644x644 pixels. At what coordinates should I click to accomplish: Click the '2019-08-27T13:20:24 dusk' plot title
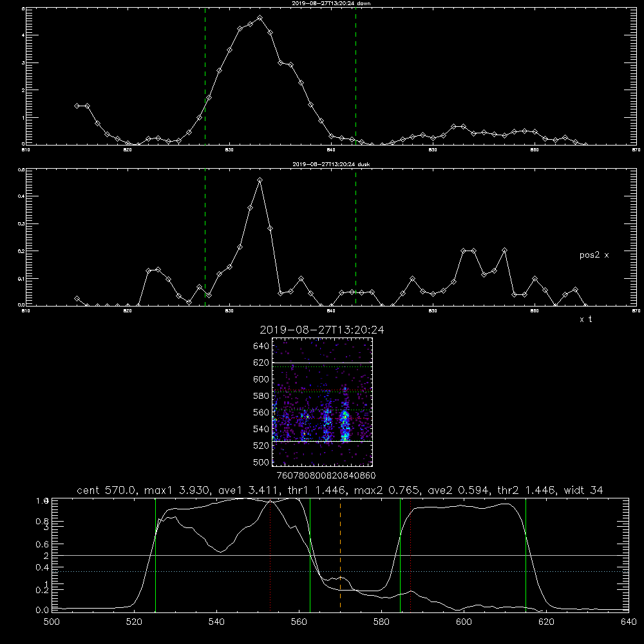click(331, 164)
